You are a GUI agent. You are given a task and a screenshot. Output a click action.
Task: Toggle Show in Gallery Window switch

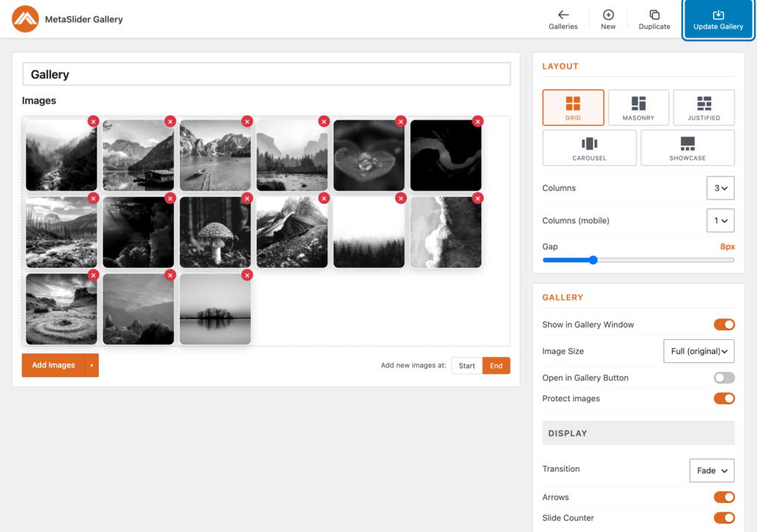pos(724,324)
